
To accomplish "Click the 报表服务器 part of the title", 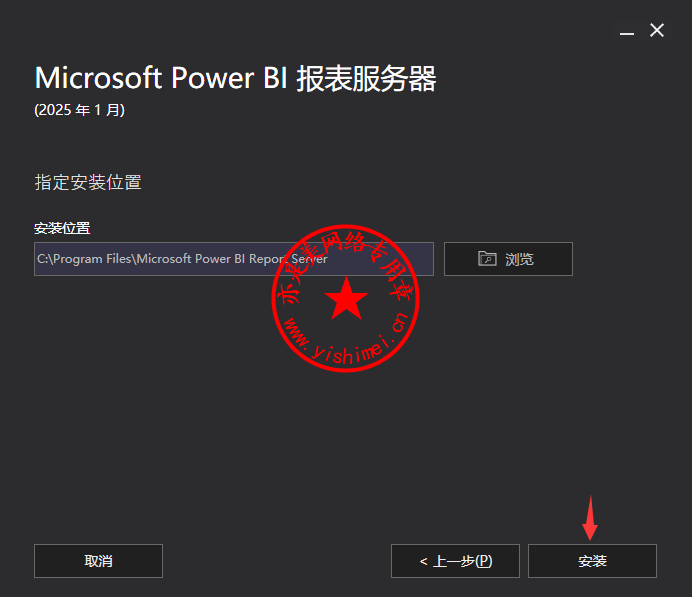I will (x=366, y=79).
